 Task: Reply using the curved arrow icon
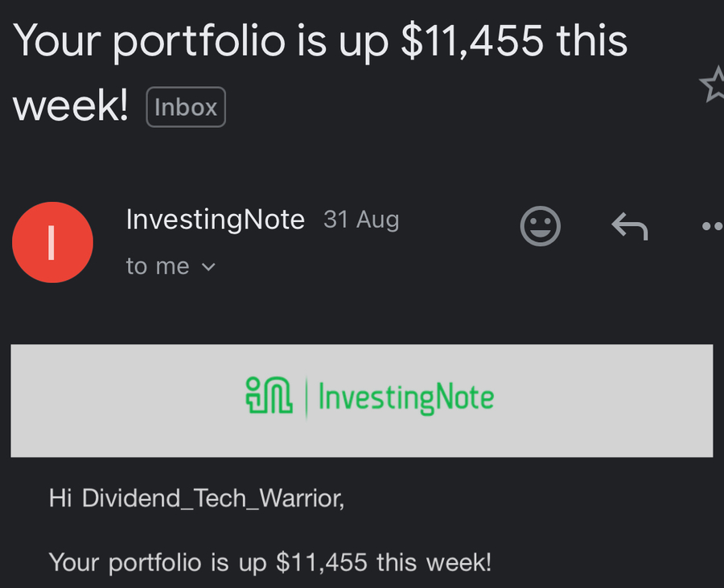[x=630, y=226]
